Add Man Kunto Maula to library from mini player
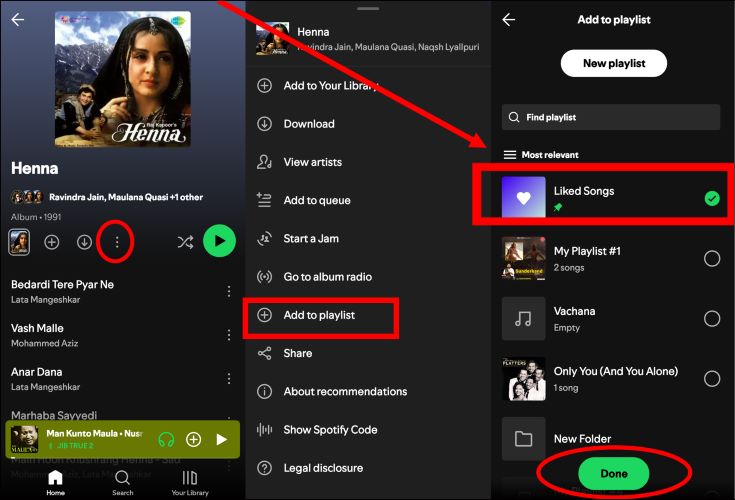The height and width of the screenshot is (500, 735). click(x=194, y=439)
